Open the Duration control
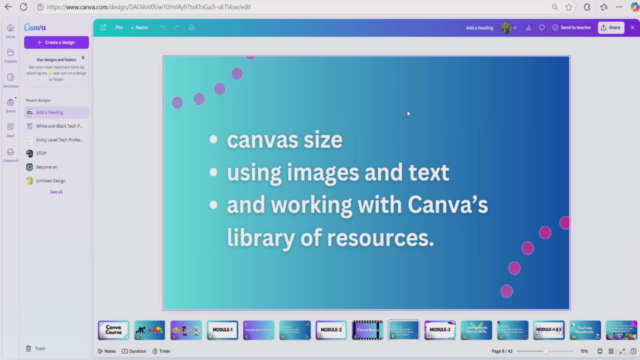 point(134,351)
